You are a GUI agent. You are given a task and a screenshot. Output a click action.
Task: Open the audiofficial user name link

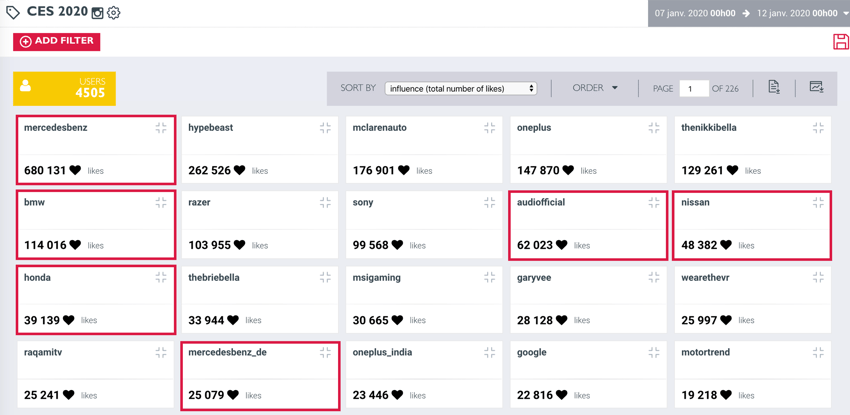(x=541, y=202)
